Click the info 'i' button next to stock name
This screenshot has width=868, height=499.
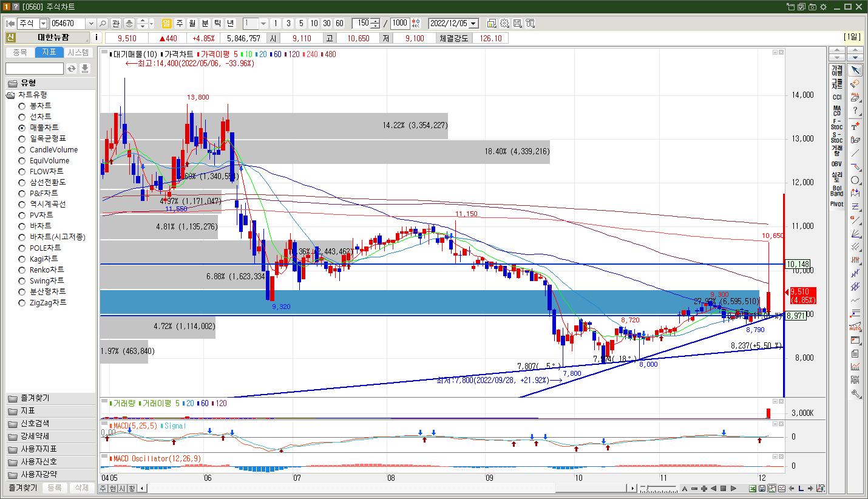(x=96, y=38)
